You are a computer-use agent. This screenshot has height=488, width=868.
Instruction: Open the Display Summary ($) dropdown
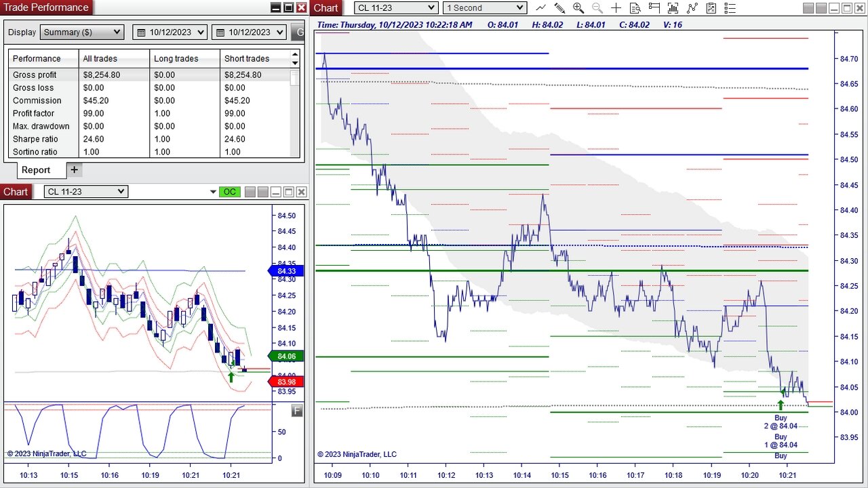click(x=82, y=32)
